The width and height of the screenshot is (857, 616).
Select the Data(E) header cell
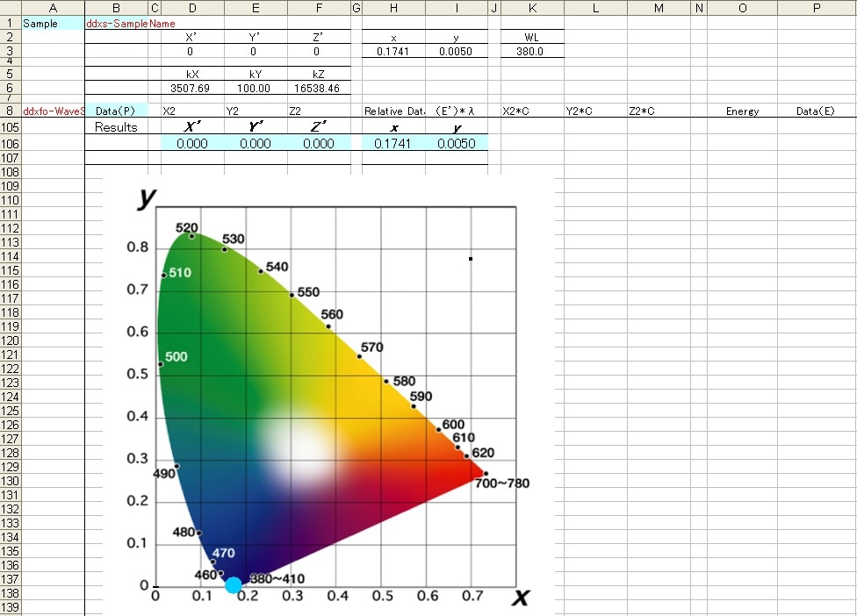coord(816,111)
